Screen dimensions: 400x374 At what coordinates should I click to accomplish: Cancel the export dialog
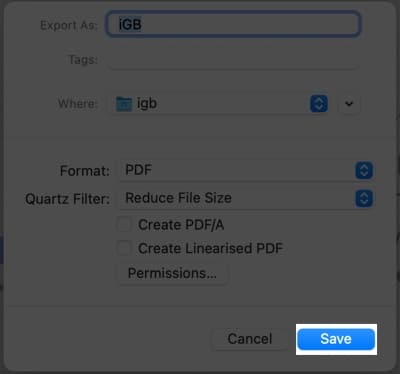(250, 339)
